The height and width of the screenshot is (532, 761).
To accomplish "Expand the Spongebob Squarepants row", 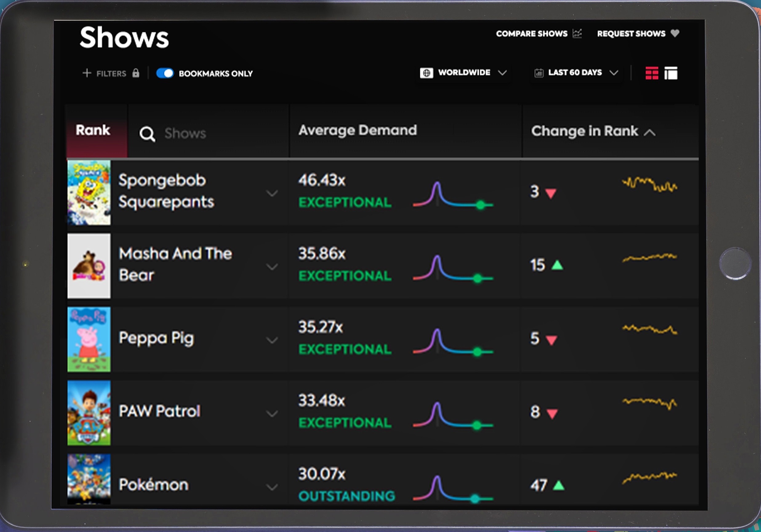I will click(272, 193).
